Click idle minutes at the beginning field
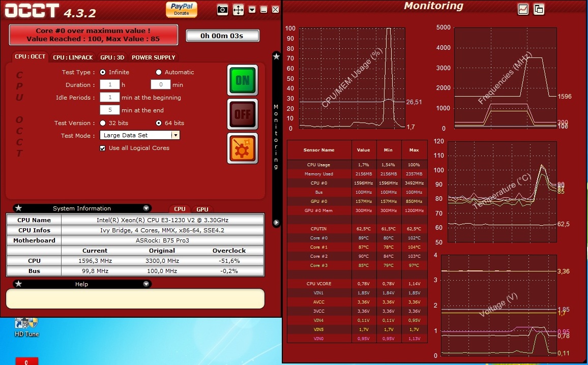 [110, 98]
